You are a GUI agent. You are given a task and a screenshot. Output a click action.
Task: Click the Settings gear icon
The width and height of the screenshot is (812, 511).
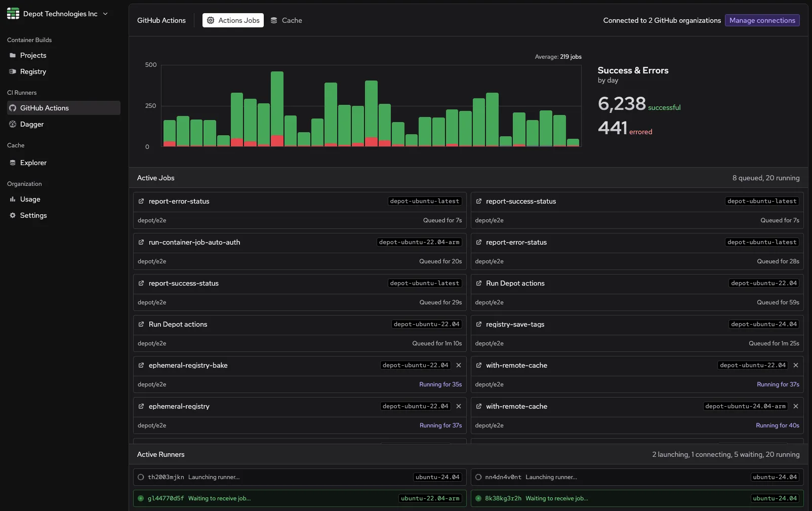(12, 215)
